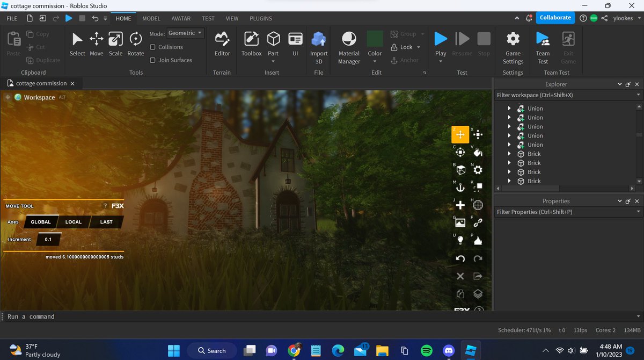Expand the first Union in Explorer

tap(509, 108)
